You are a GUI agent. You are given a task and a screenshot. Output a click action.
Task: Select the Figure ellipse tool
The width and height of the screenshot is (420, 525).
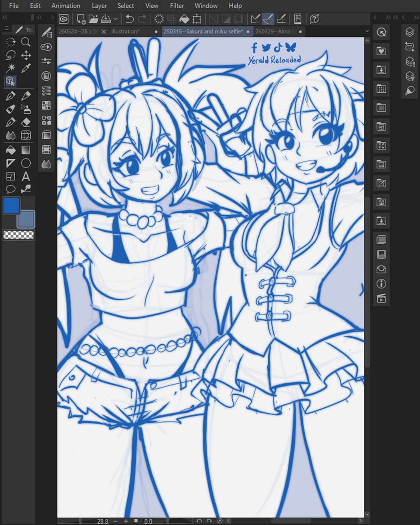(26, 163)
